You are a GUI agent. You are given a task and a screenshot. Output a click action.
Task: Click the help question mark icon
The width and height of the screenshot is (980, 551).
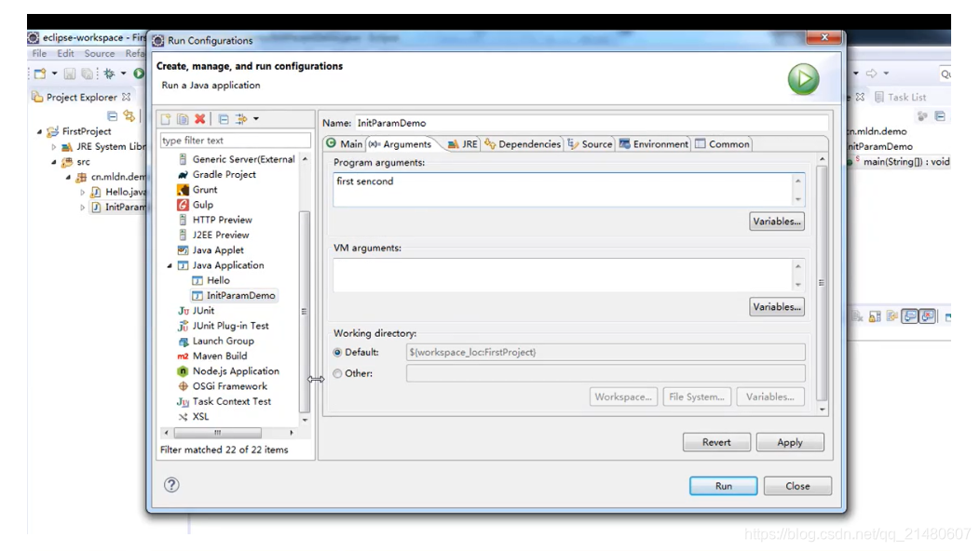pos(171,485)
